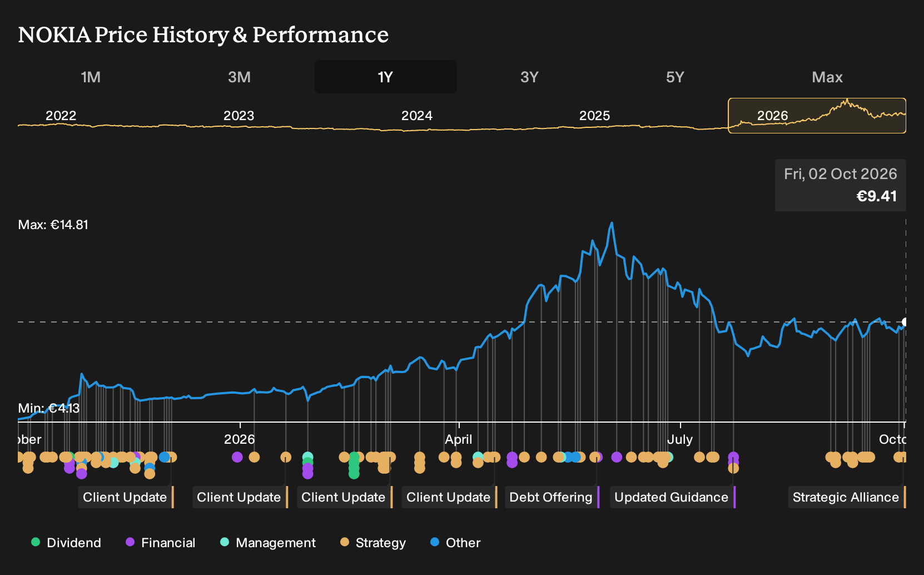Viewport: 924px width, 575px height.
Task: Jump to 2024 in the overview navigator
Action: 416,116
